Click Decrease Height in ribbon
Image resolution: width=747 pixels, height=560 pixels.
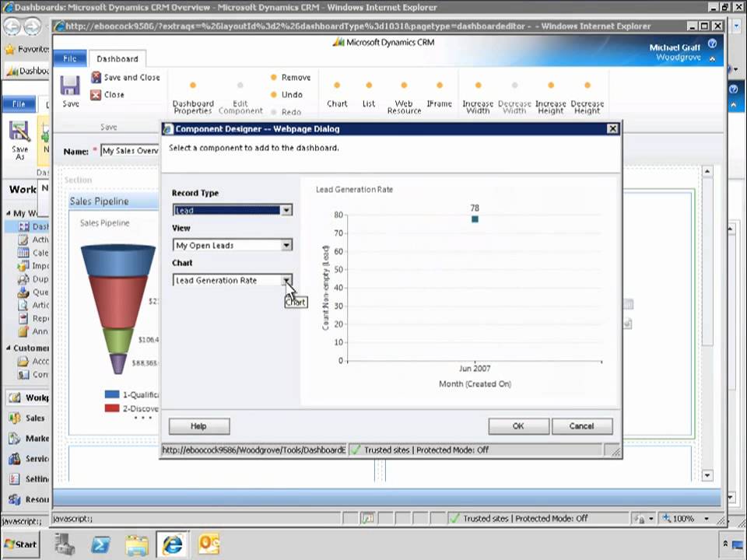587,99
